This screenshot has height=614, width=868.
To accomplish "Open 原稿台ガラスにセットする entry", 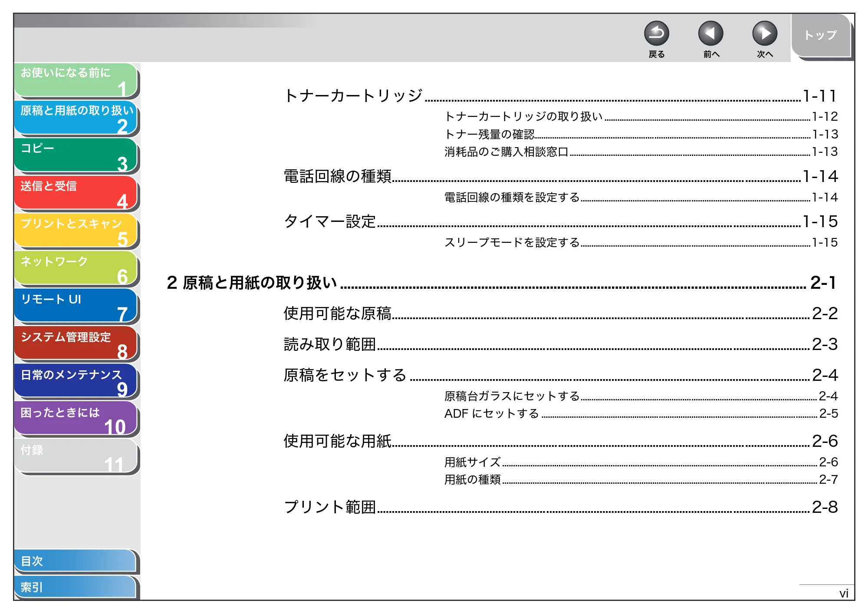I will point(641,396).
